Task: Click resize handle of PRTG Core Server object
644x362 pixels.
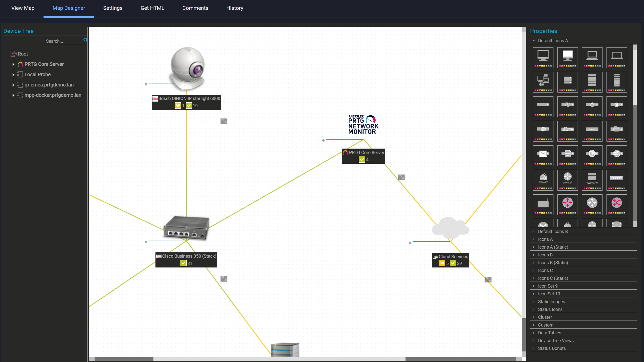Action: point(401,177)
